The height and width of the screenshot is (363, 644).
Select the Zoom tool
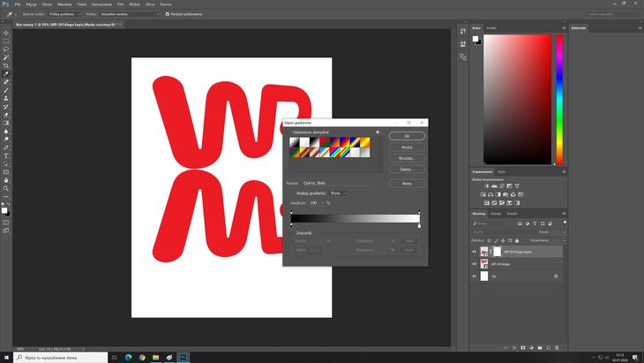tap(6, 188)
